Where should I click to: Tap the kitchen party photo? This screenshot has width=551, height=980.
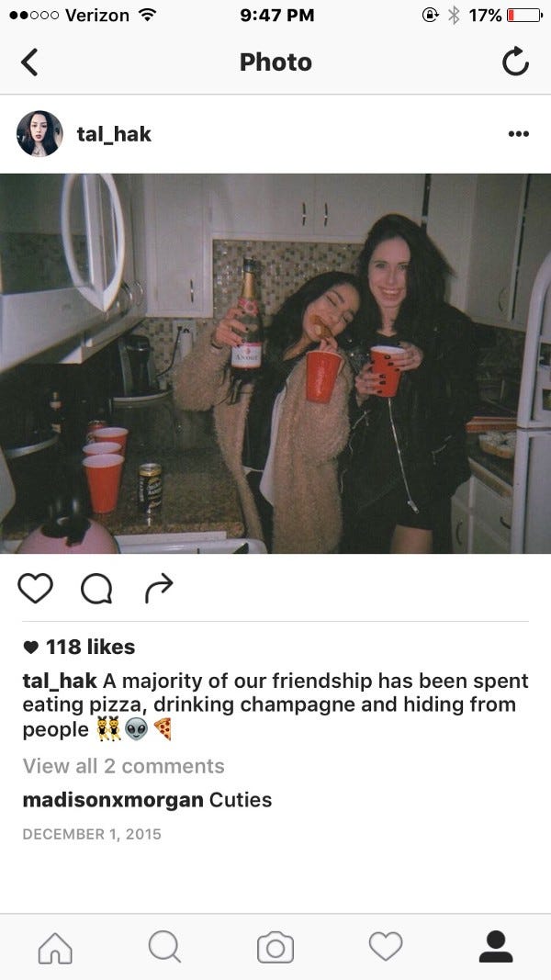pyautogui.click(x=275, y=364)
